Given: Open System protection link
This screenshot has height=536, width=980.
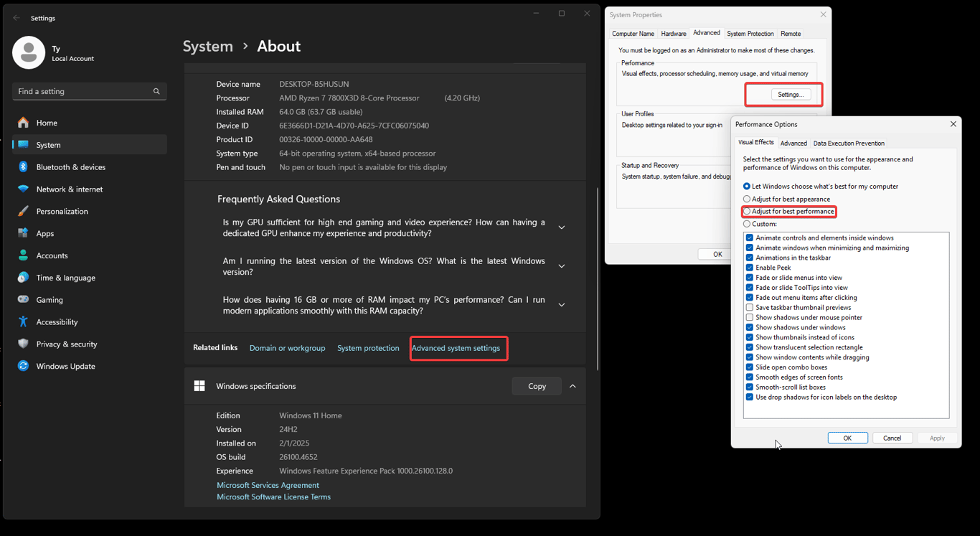Looking at the screenshot, I should coord(368,348).
